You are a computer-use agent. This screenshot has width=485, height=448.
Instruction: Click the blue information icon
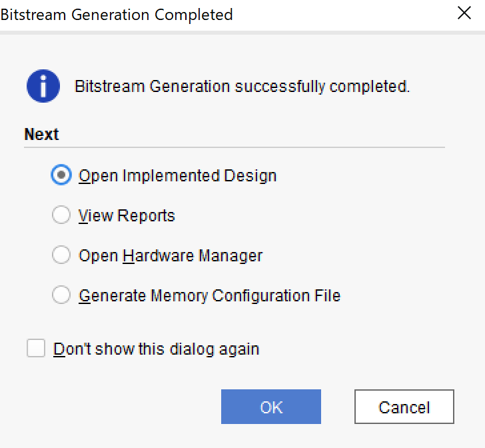(43, 86)
